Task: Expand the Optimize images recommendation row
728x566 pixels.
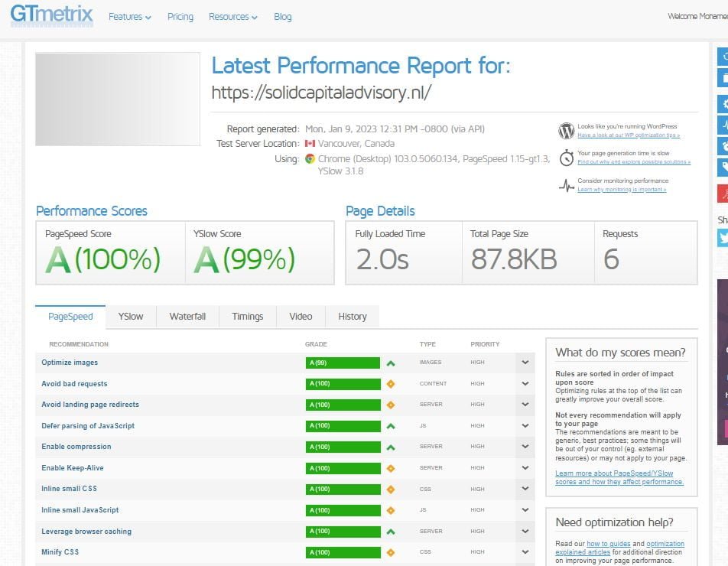Action: tap(525, 363)
